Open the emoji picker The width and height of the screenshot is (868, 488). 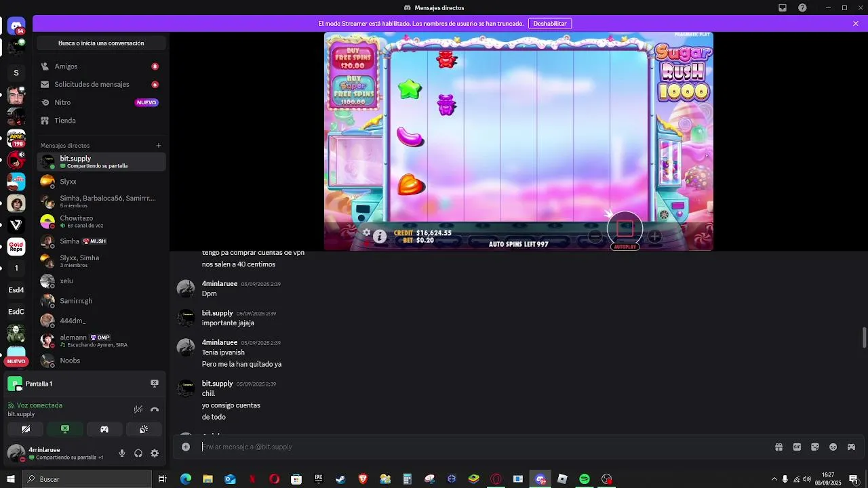click(833, 447)
